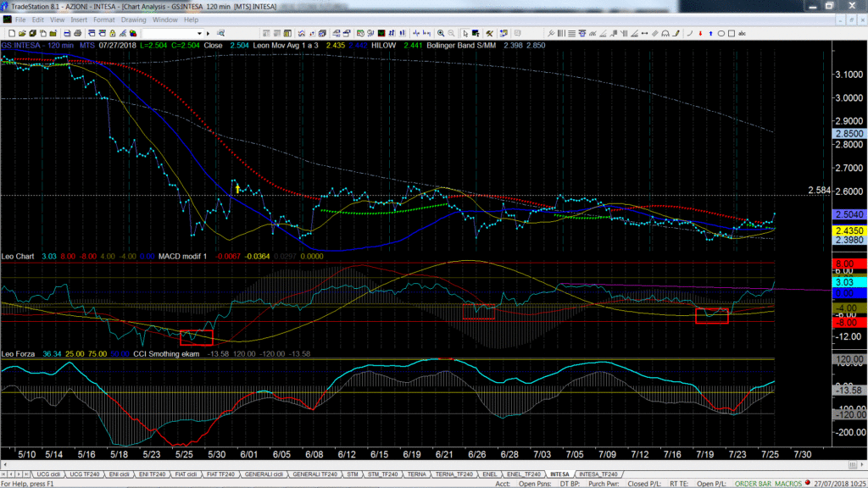Open the symbol combo box dropdown
The height and width of the screenshot is (488, 868).
tap(199, 34)
